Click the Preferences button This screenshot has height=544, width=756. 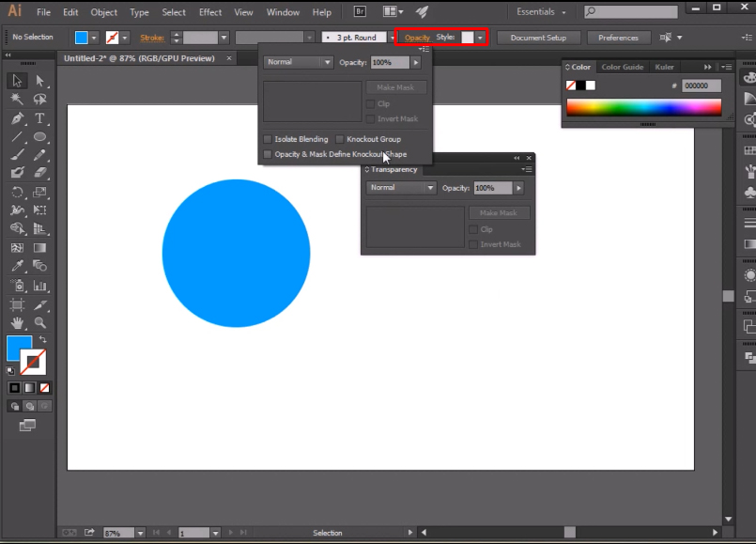pyautogui.click(x=618, y=38)
